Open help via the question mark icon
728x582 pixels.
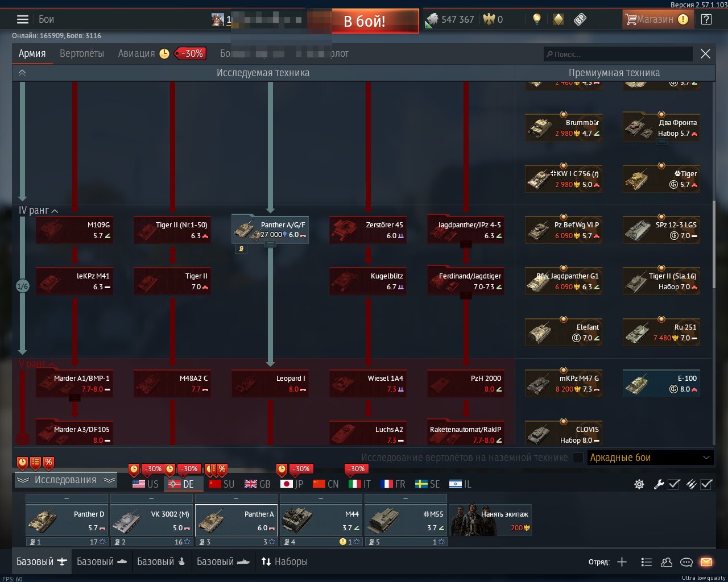[x=706, y=19]
